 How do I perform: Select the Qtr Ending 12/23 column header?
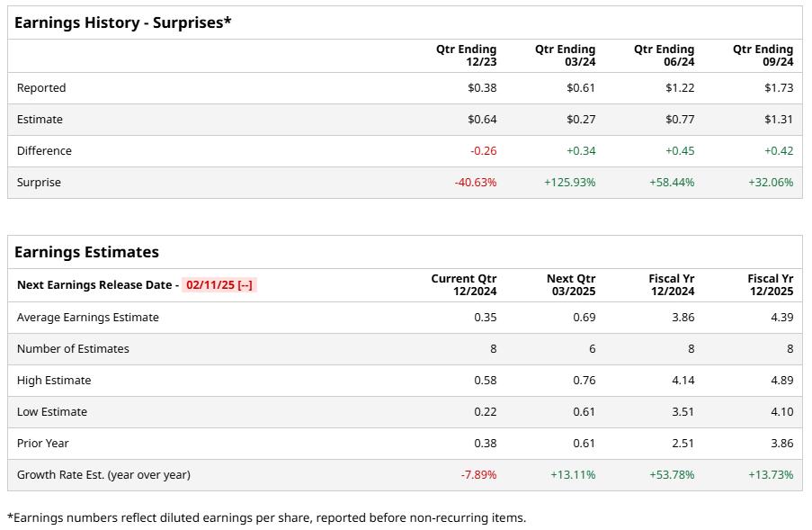[x=466, y=56]
